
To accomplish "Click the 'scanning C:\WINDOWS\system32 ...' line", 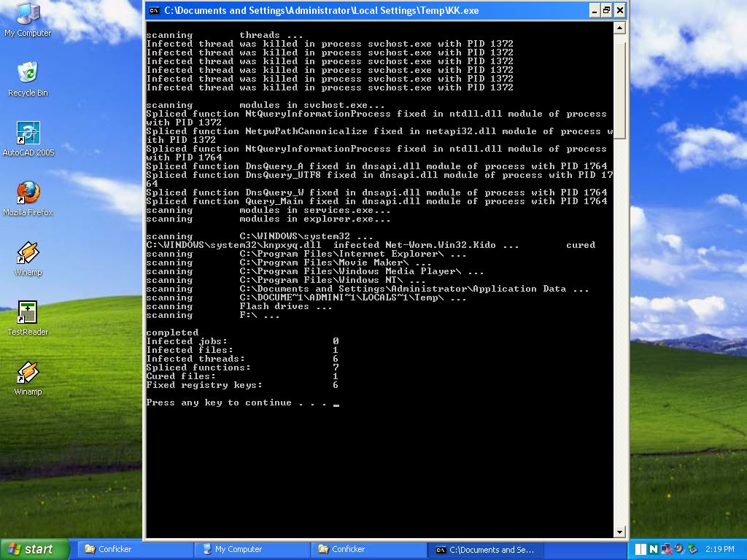I will coord(260,236).
